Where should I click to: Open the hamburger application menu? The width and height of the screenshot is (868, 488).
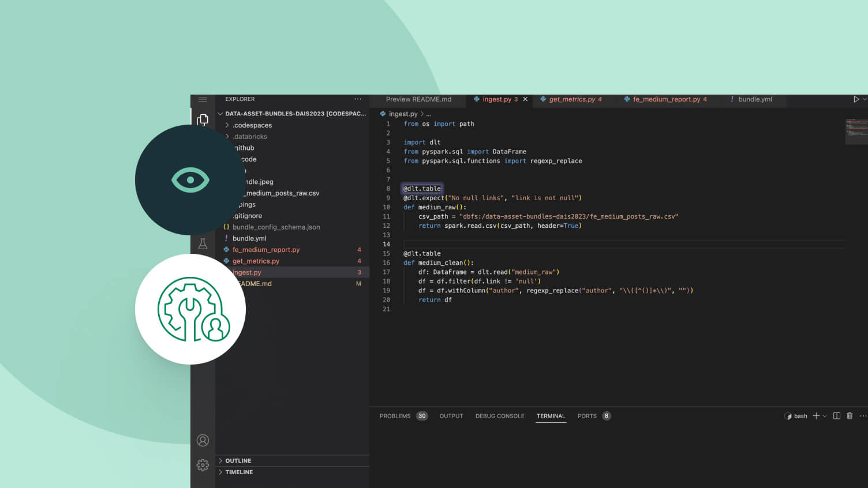203,99
